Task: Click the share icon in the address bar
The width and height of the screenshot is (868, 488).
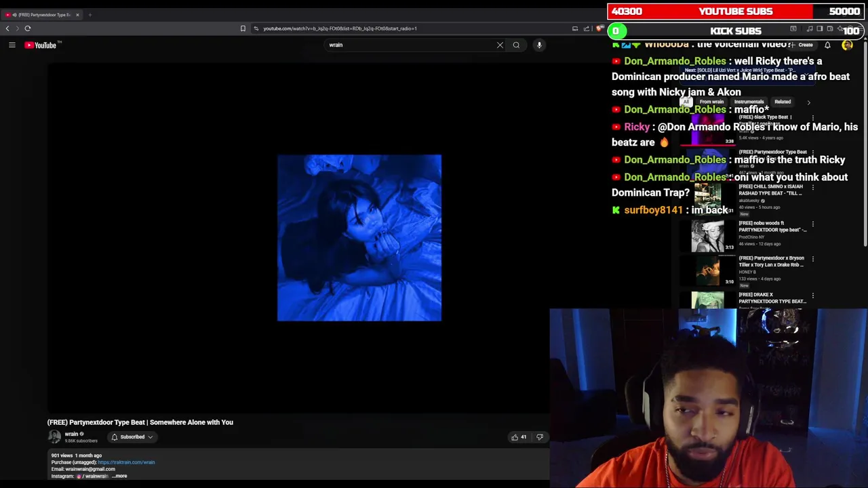Action: click(586, 28)
